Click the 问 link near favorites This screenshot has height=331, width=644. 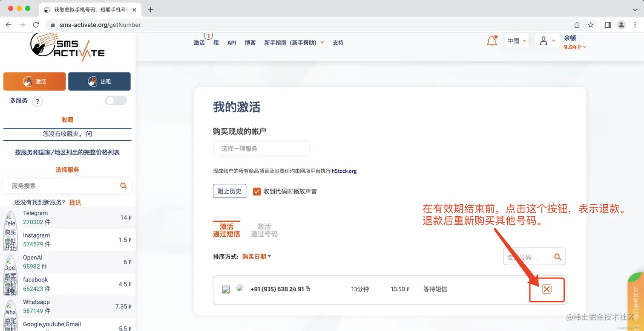pyautogui.click(x=89, y=134)
